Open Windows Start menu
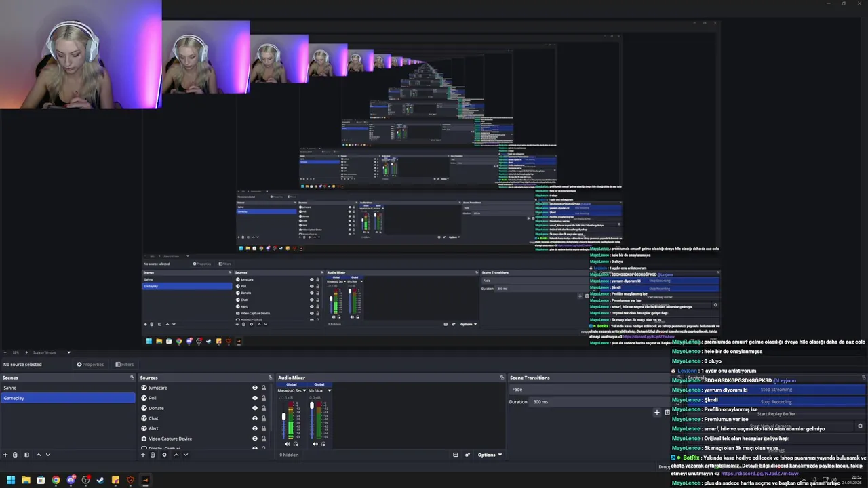Screen dimensions: 868x488 (11, 480)
